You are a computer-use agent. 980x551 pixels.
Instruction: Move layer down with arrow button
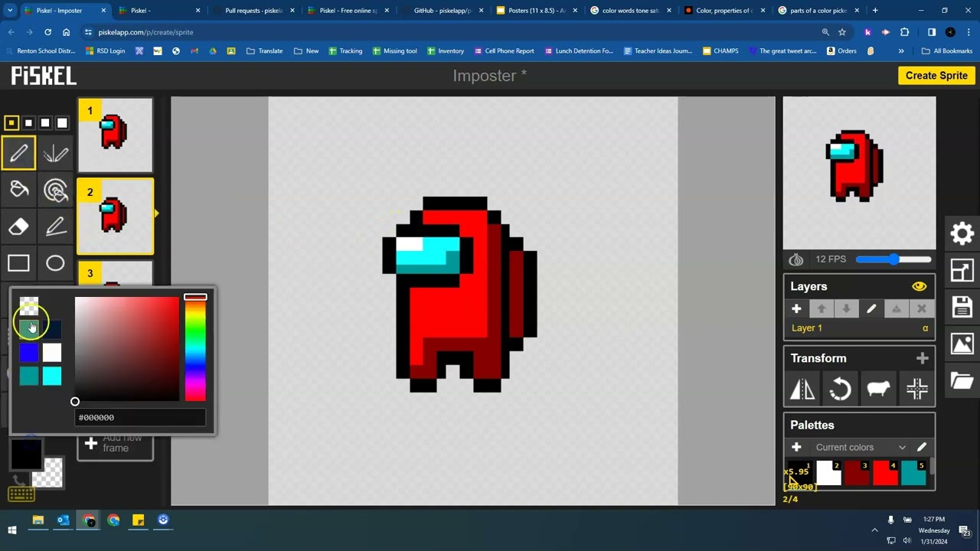846,308
